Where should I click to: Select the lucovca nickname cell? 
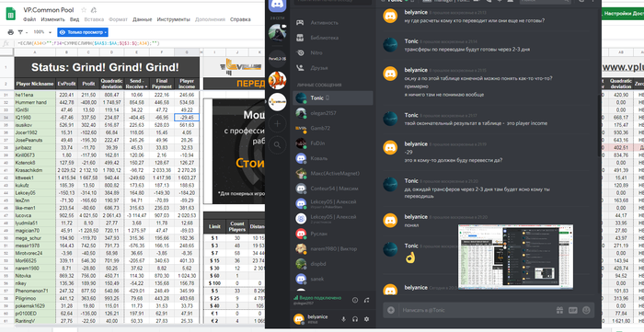point(35,215)
